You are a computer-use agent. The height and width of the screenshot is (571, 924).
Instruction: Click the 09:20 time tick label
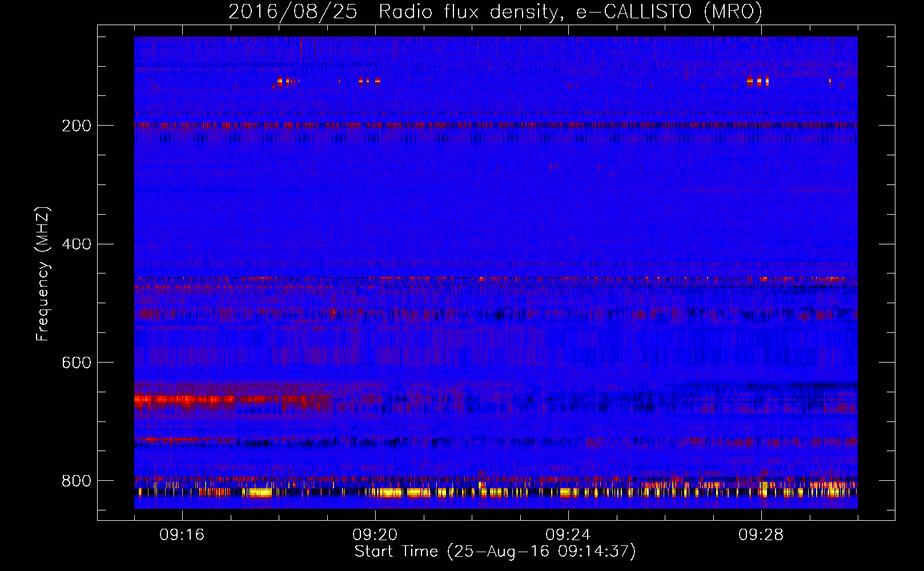375,535
